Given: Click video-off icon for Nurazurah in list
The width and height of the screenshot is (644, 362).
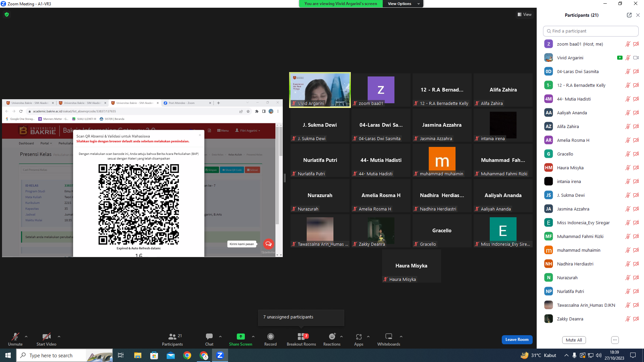Looking at the screenshot, I should coord(636,278).
